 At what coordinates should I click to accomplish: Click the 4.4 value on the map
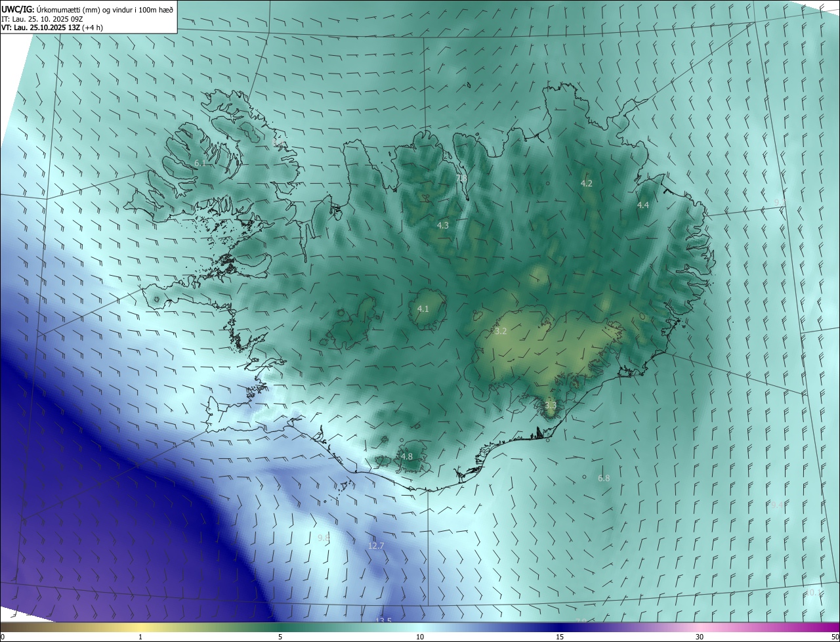pos(643,205)
